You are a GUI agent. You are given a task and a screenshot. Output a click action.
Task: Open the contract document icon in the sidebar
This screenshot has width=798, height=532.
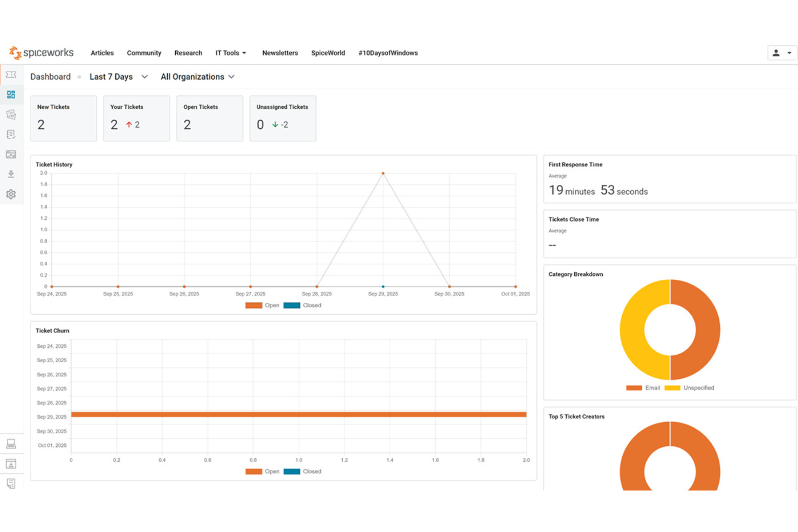point(11,483)
